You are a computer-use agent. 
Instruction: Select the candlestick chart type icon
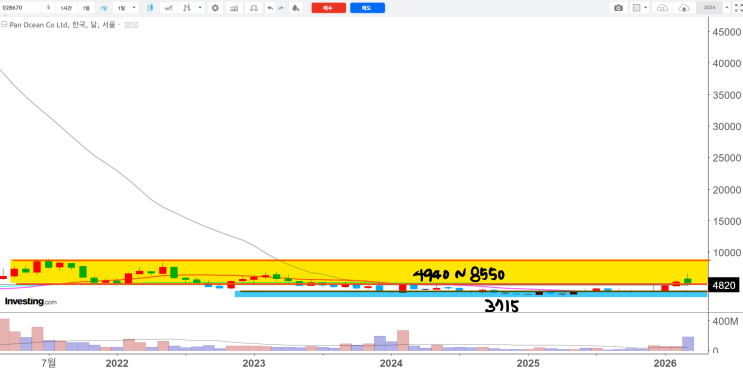pyautogui.click(x=150, y=8)
